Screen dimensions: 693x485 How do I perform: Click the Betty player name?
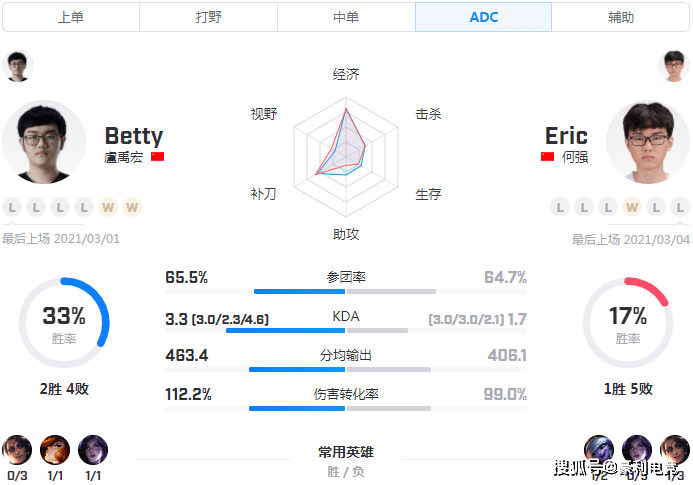click(x=133, y=136)
